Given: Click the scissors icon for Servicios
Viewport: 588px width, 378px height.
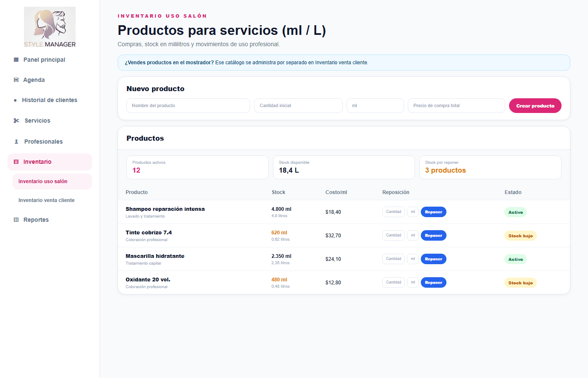Looking at the screenshot, I should [x=16, y=121].
